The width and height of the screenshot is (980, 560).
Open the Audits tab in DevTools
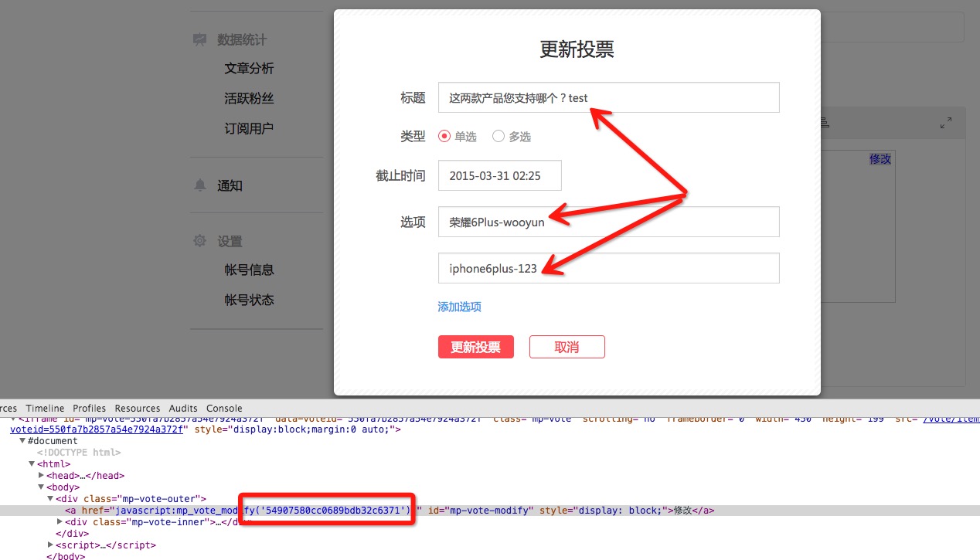183,408
